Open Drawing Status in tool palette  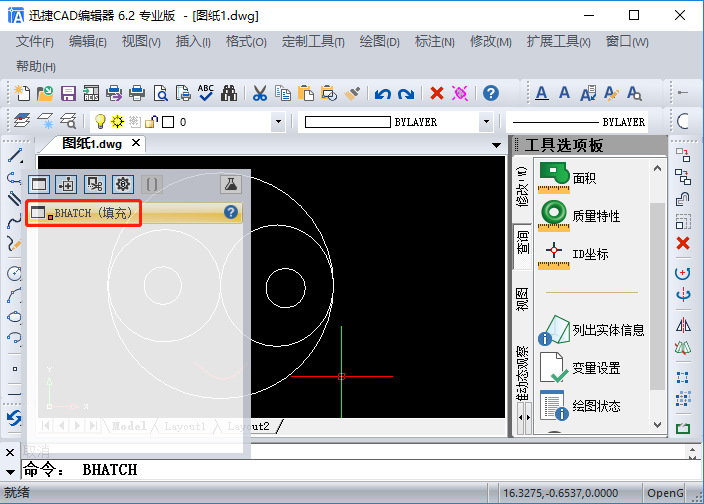[x=580, y=406]
